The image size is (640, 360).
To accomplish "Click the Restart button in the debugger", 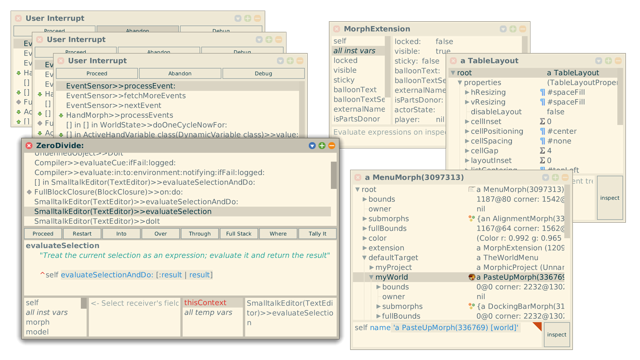I will point(82,234).
